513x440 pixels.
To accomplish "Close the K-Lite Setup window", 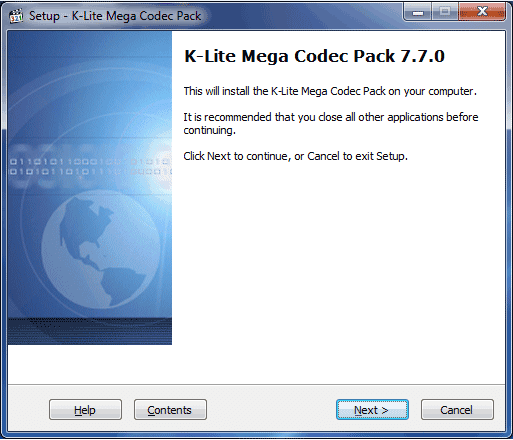I will tap(482, 12).
